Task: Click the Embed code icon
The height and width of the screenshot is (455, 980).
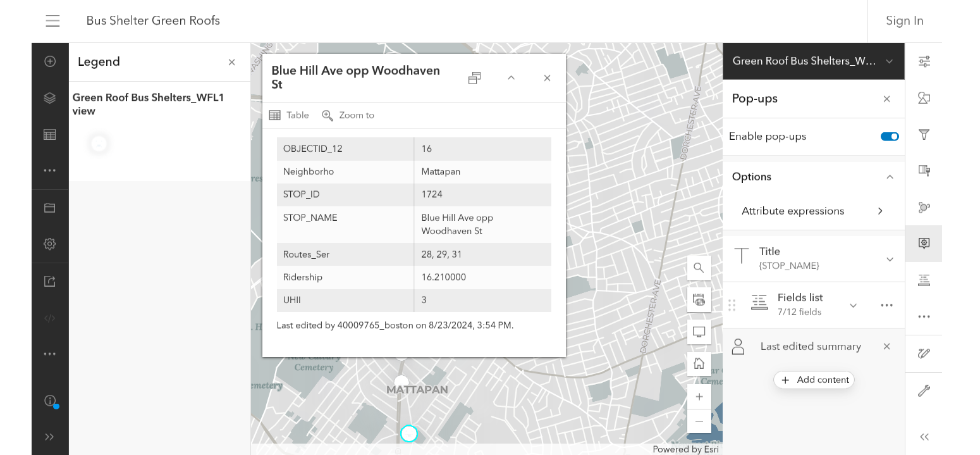Action: tap(50, 318)
